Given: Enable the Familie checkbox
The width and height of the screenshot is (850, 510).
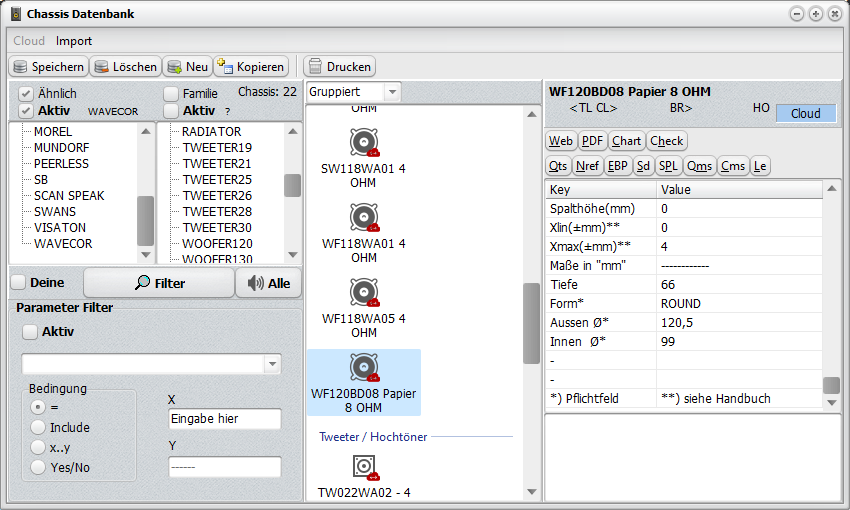Looking at the screenshot, I should (171, 93).
